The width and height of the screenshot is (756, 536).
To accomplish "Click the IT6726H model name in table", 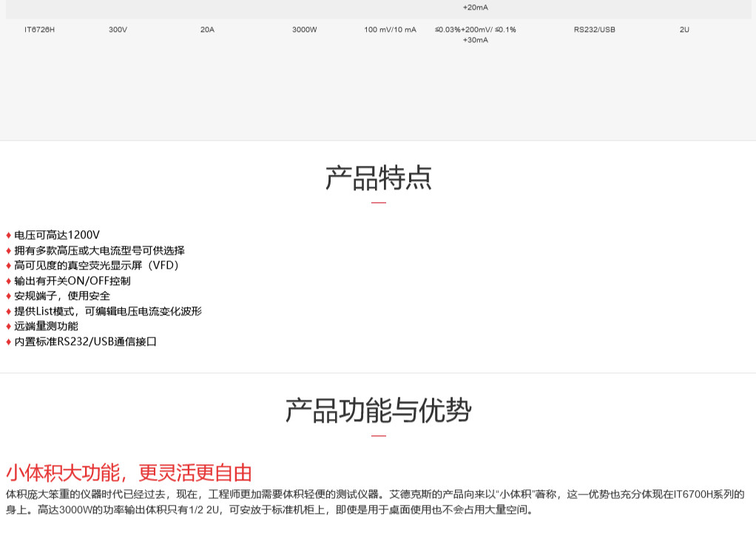I will 39,30.
